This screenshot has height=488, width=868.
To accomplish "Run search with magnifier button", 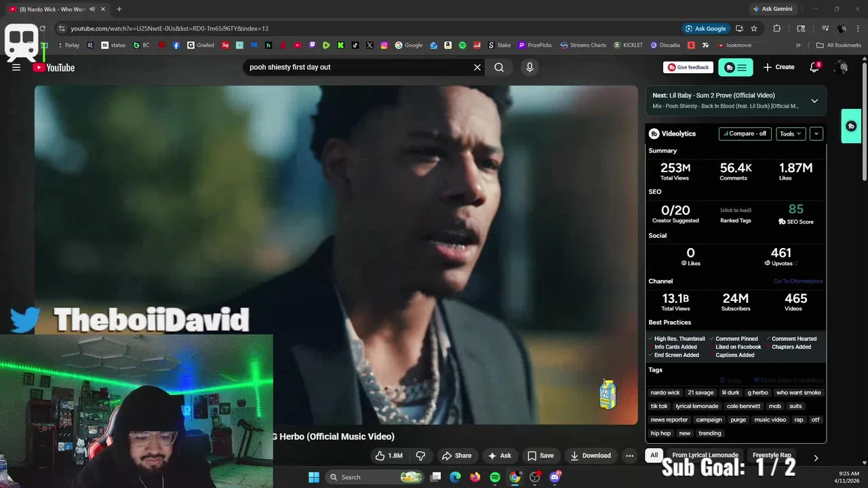I will 499,67.
